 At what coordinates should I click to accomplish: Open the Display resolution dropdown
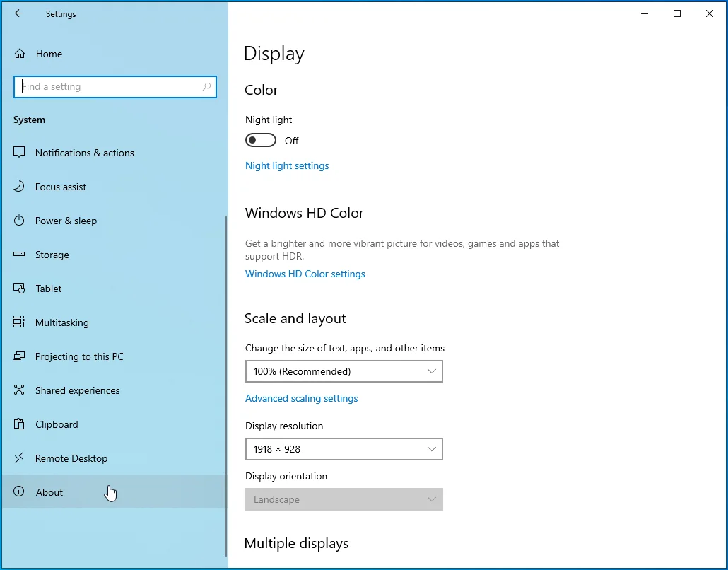point(344,449)
